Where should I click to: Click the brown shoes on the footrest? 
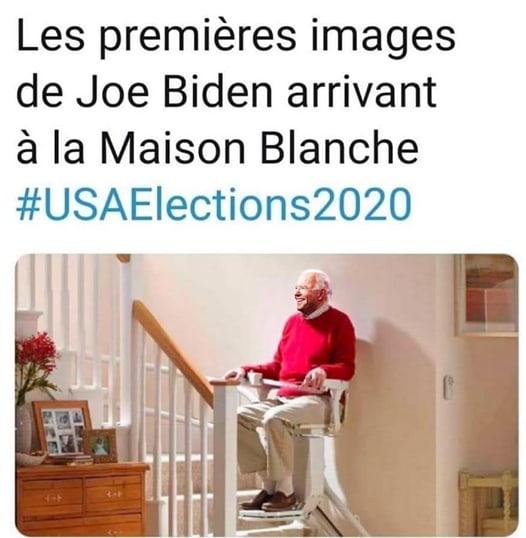click(x=268, y=501)
